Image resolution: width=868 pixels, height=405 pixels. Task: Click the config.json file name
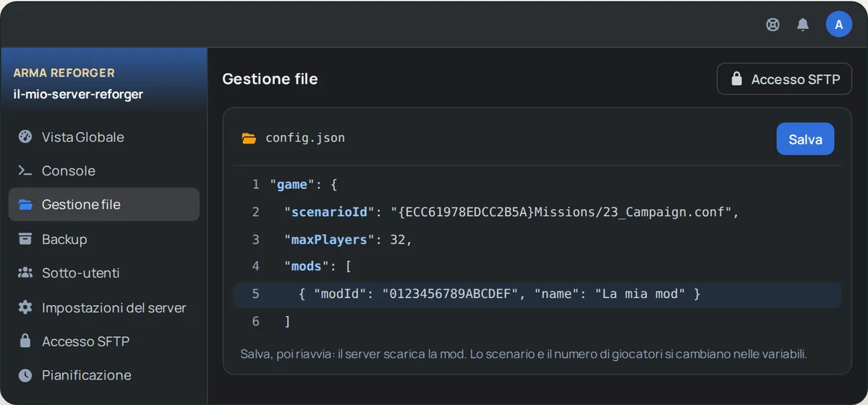[x=305, y=137]
